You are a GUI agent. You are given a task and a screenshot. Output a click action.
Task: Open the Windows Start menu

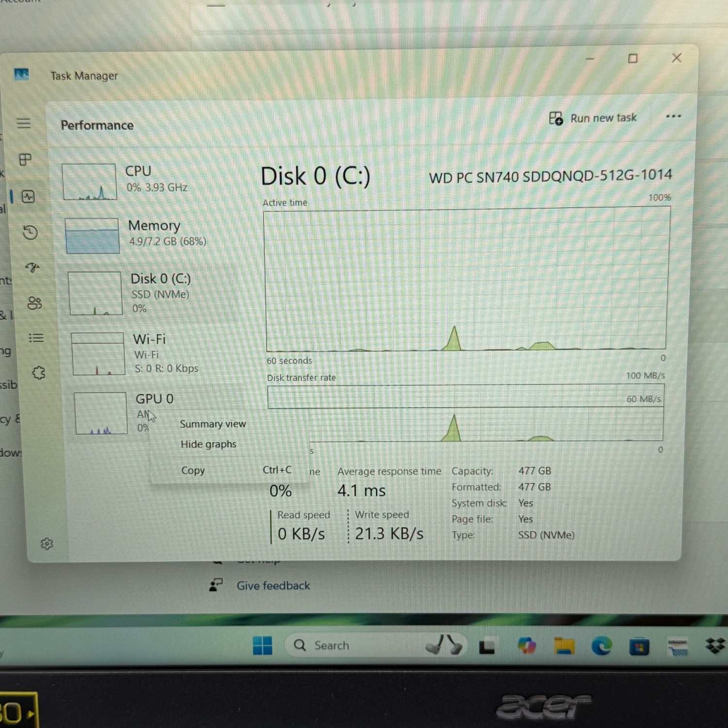(x=263, y=645)
